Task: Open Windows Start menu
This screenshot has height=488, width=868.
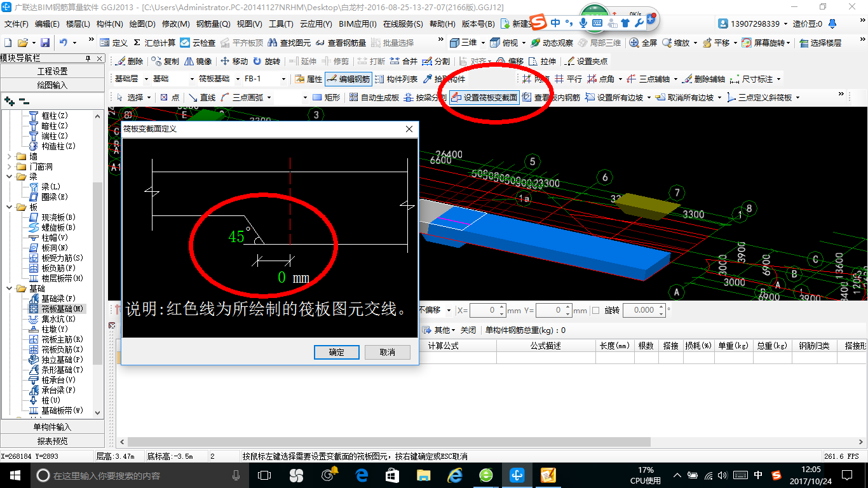Action: coord(15,475)
